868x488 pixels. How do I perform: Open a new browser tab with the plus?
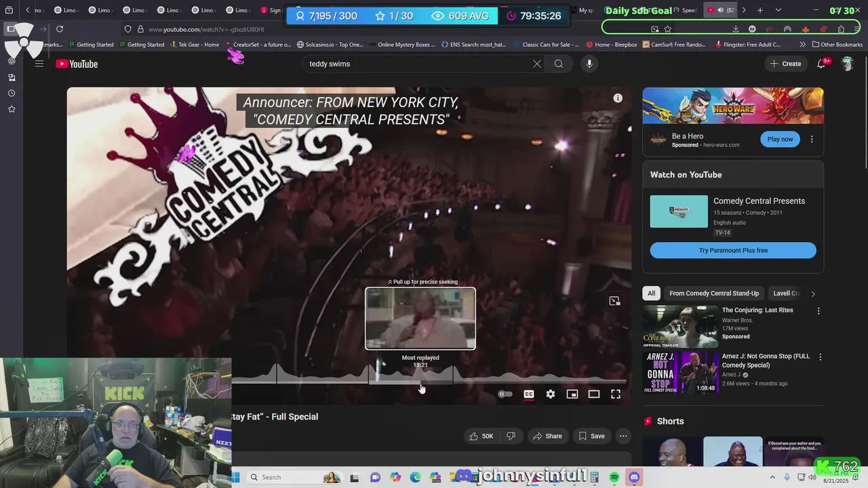point(760,10)
